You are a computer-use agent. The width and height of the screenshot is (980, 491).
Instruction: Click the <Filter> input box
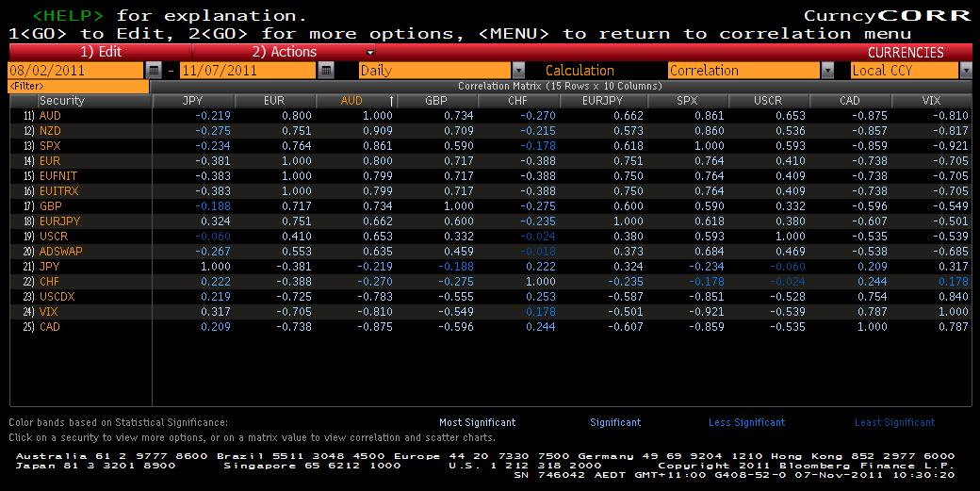coord(78,86)
